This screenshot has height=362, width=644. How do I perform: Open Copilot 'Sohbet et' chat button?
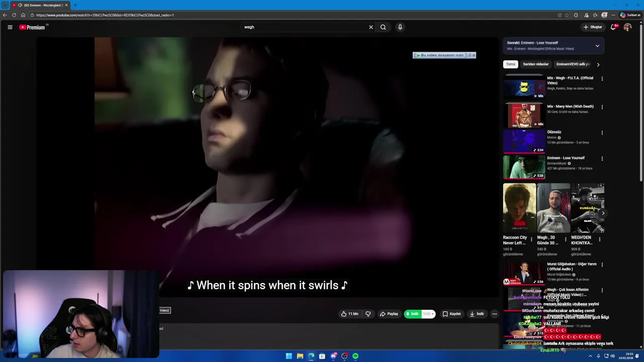[x=630, y=15]
